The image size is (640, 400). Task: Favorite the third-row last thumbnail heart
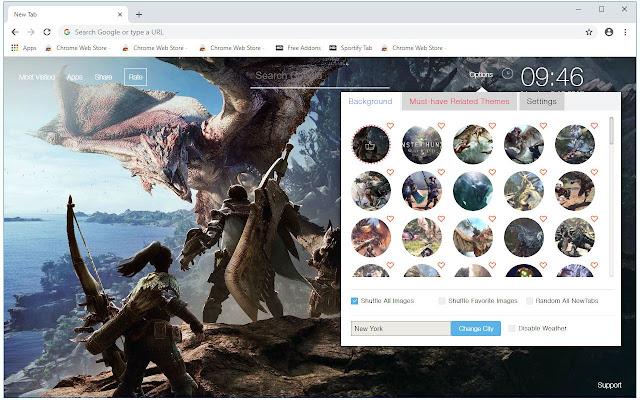594,219
